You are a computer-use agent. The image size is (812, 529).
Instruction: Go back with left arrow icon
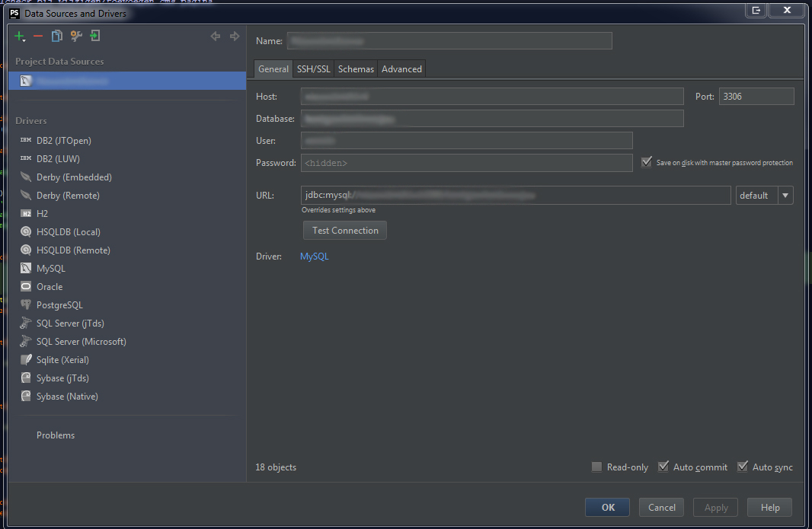point(216,37)
